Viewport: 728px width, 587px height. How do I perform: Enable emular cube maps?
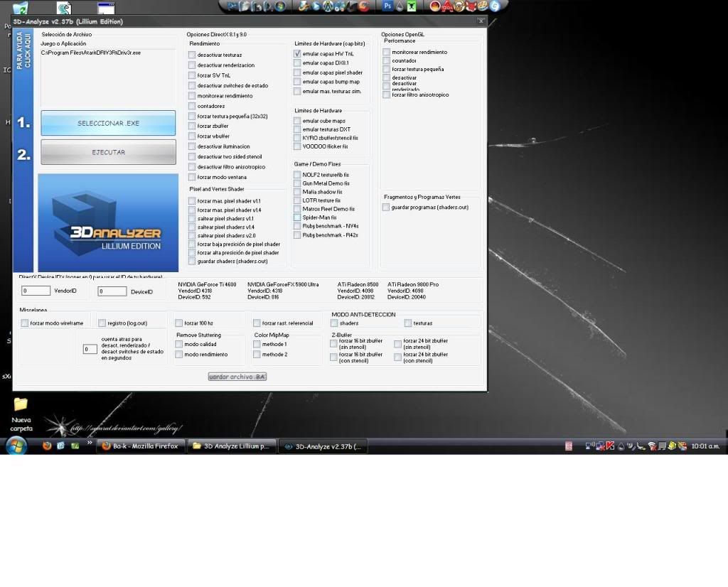pos(297,121)
